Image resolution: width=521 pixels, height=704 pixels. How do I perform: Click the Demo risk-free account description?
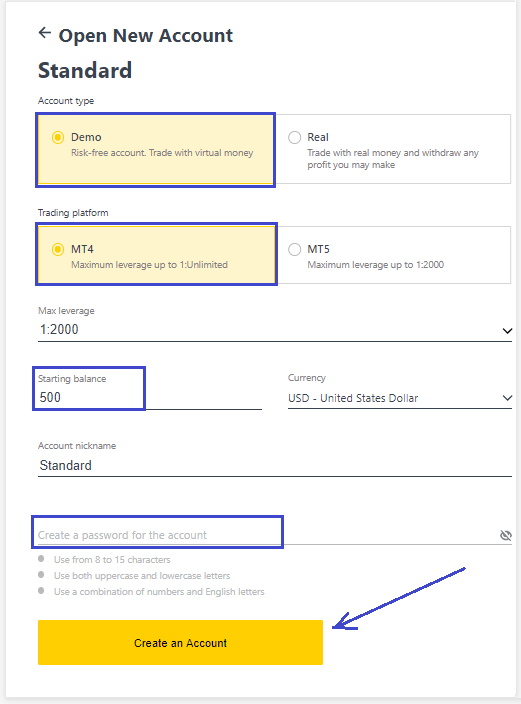pyautogui.click(x=162, y=153)
